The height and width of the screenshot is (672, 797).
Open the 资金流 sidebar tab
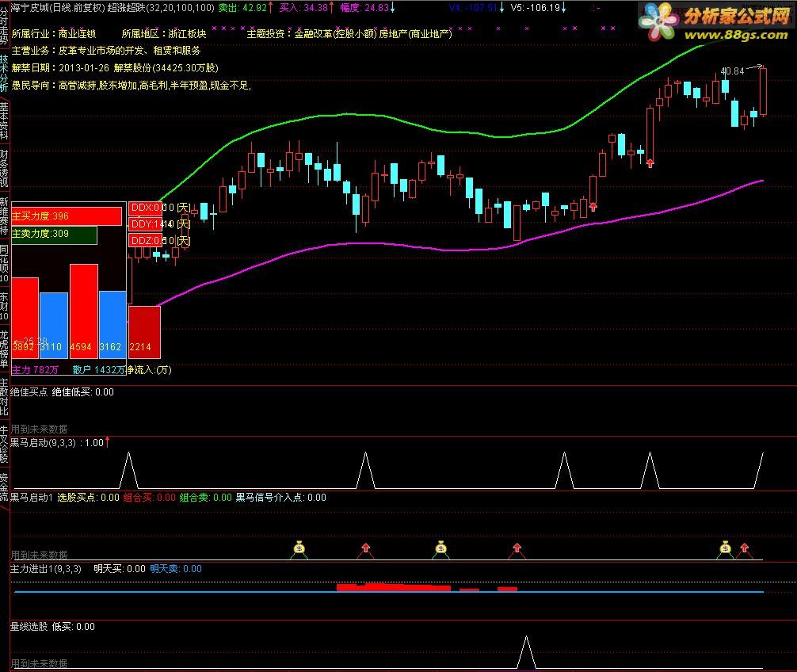coord(4,487)
